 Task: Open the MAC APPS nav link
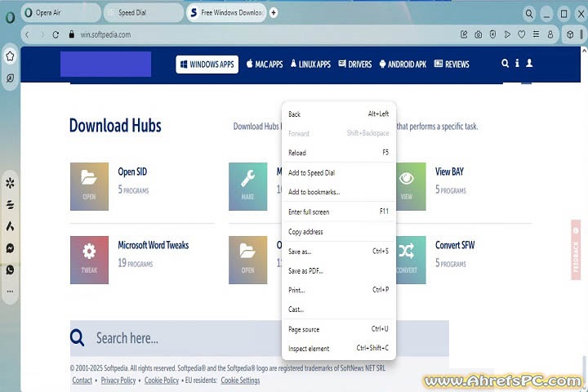click(x=265, y=65)
